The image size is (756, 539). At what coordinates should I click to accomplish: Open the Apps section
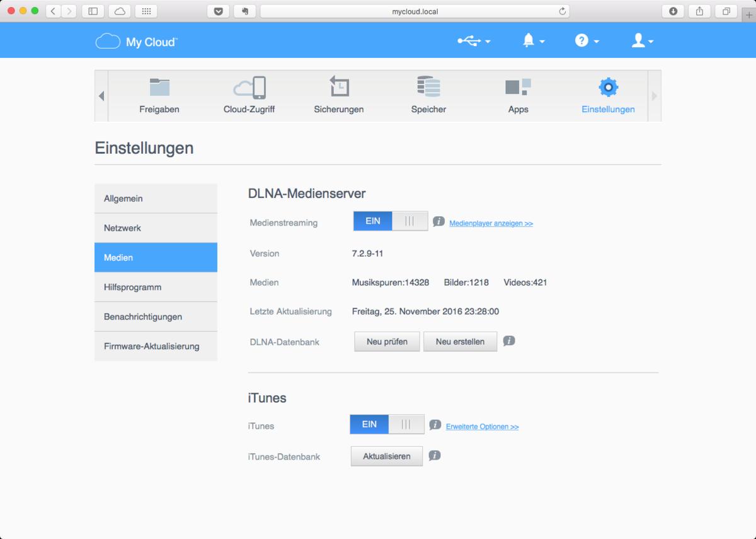tap(518, 96)
